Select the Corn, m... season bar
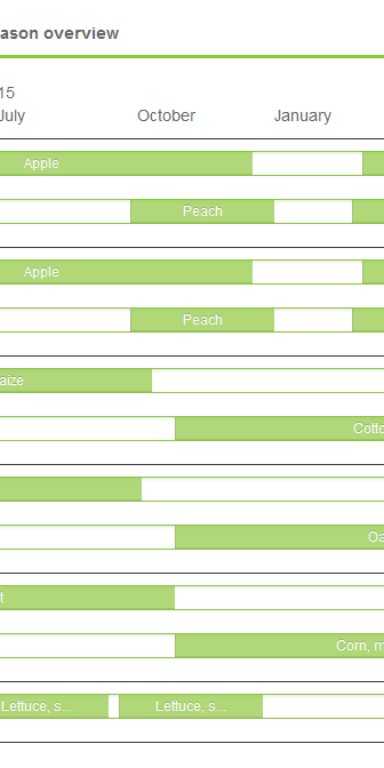Viewport: 384px width, 768px height. 280,646
